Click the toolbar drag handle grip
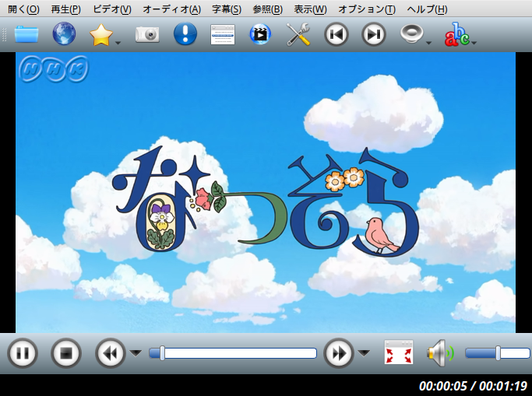Image resolution: width=532 pixels, height=396 pixels. [x=4, y=34]
